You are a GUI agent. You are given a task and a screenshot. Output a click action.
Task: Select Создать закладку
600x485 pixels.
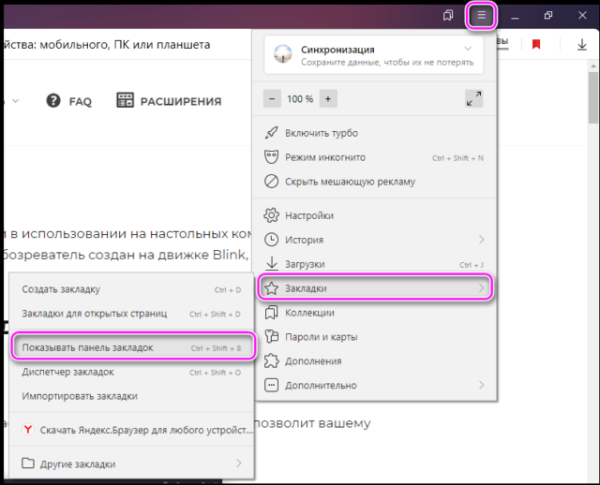(x=132, y=289)
